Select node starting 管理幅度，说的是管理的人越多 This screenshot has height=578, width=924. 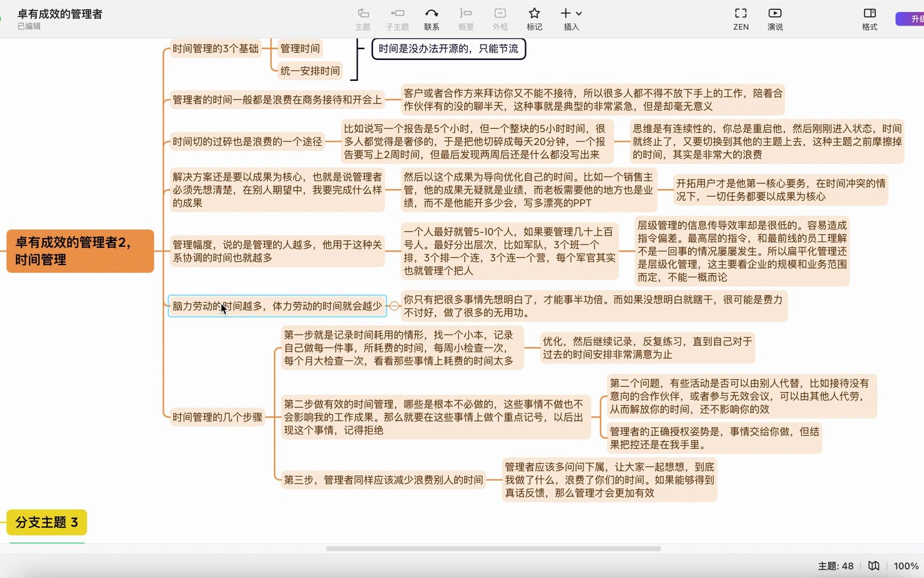pos(277,251)
